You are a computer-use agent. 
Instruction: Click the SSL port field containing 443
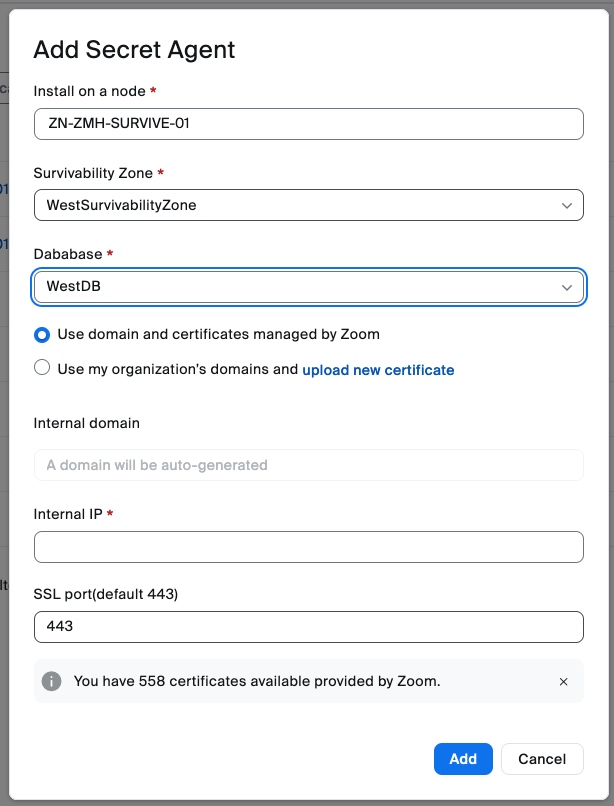(x=308, y=627)
